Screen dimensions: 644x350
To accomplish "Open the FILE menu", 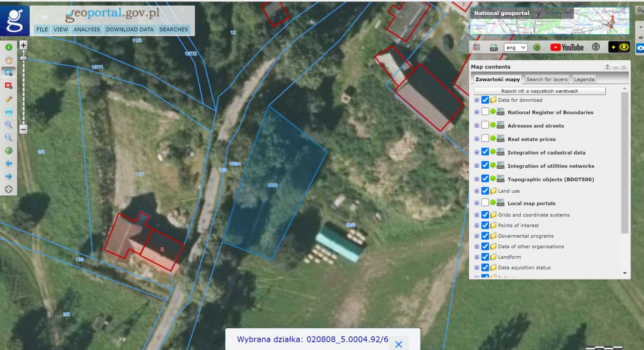I will click(x=42, y=29).
